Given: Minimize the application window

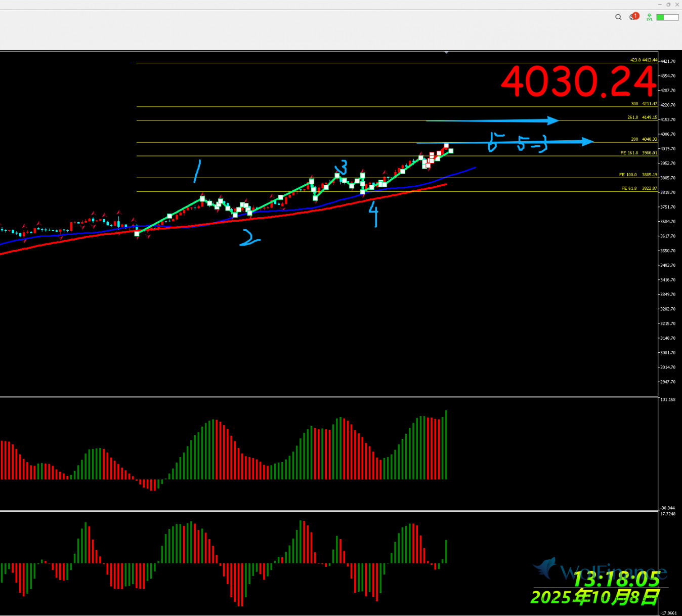Looking at the screenshot, I should [x=659, y=5].
